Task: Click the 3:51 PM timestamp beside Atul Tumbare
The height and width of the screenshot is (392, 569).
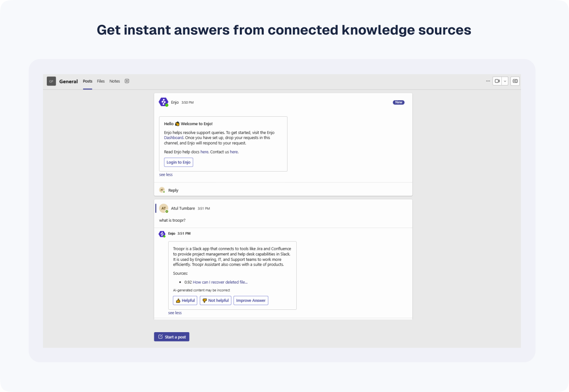Action: pyautogui.click(x=204, y=209)
